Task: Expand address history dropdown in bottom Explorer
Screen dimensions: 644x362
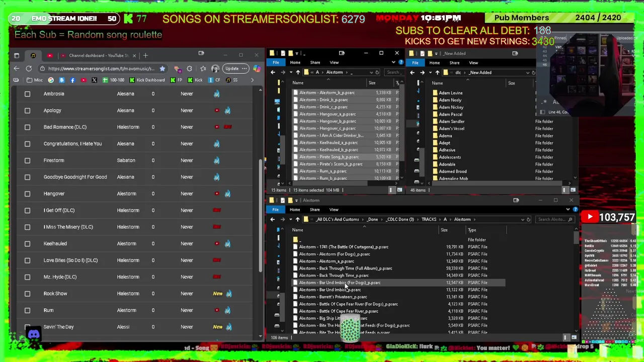Action: coord(522,219)
